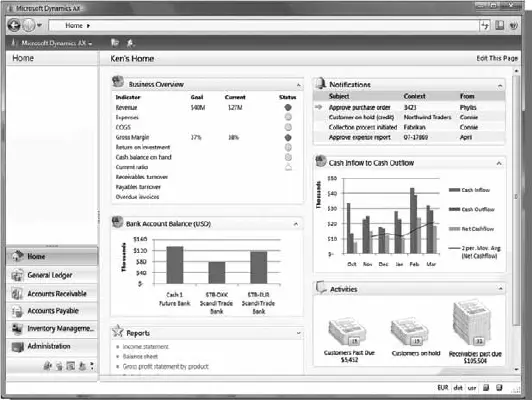Click the Notifications bell icon
The height and width of the screenshot is (400, 532).
click(x=320, y=83)
